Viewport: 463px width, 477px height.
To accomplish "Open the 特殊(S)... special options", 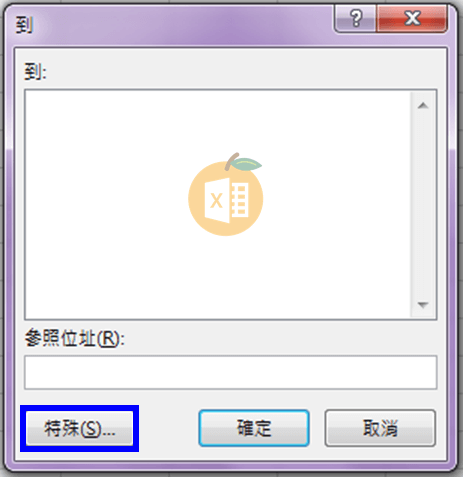I will [x=79, y=428].
